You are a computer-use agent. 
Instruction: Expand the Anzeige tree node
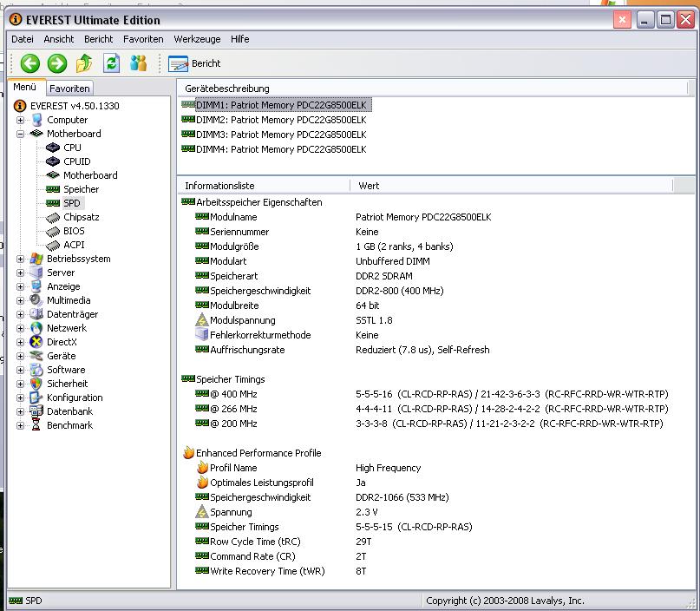(x=20, y=286)
